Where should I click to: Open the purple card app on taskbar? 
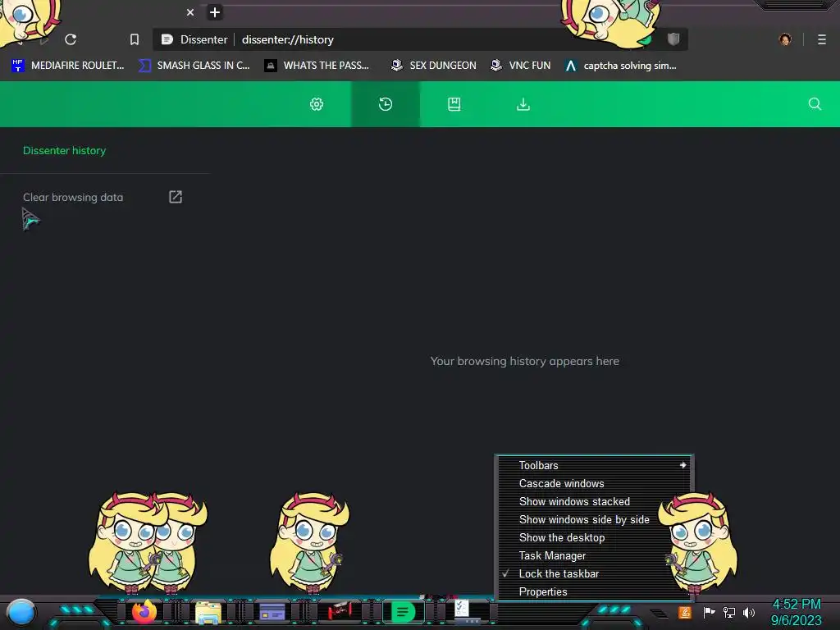click(272, 612)
